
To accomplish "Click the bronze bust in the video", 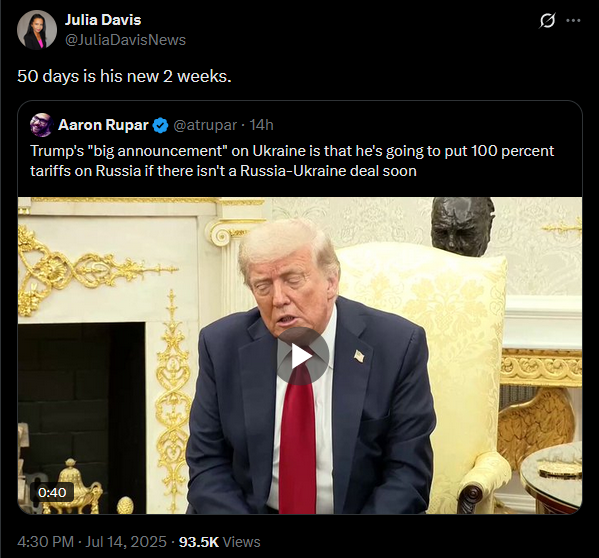I will point(462,225).
